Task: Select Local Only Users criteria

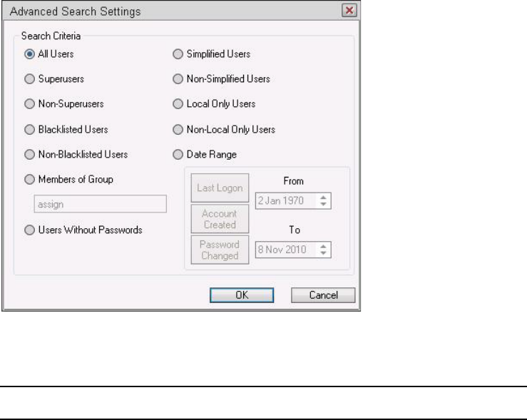Action: pos(178,104)
